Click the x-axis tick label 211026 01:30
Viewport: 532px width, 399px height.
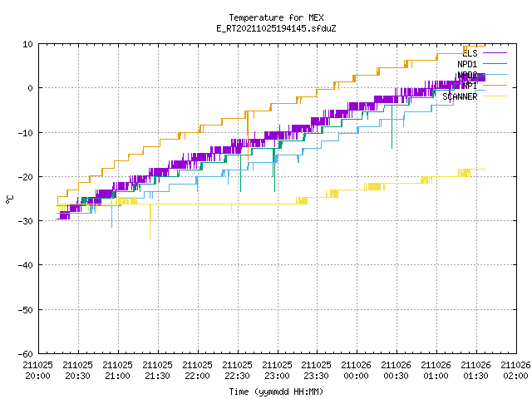click(x=475, y=370)
